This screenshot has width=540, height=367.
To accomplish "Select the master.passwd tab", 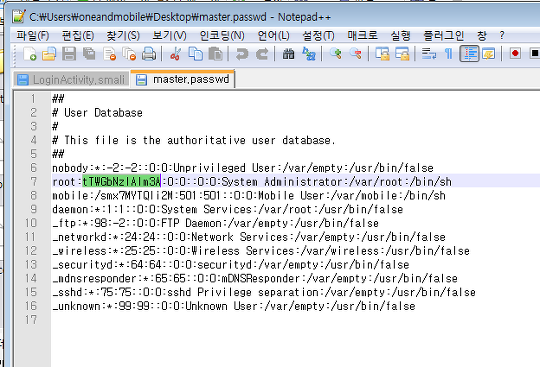I will click(183, 79).
